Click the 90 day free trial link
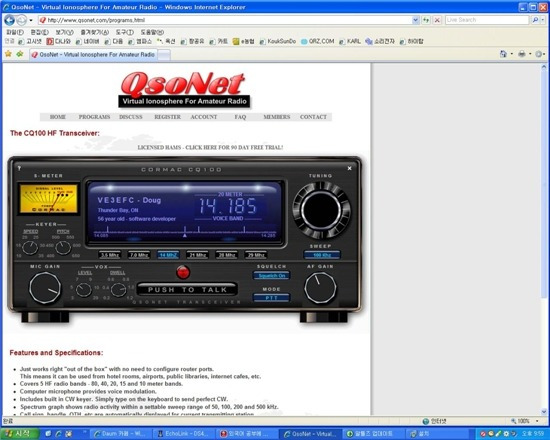The image size is (550, 440). point(210,147)
